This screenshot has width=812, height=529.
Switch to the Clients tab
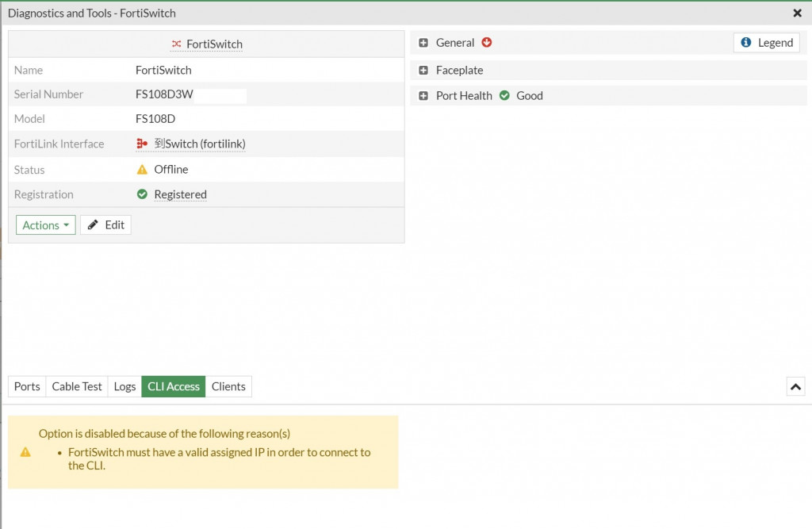228,386
